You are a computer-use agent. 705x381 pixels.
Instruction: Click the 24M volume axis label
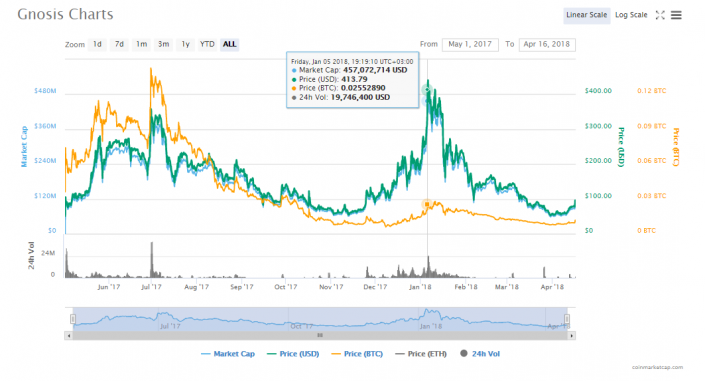coord(48,253)
